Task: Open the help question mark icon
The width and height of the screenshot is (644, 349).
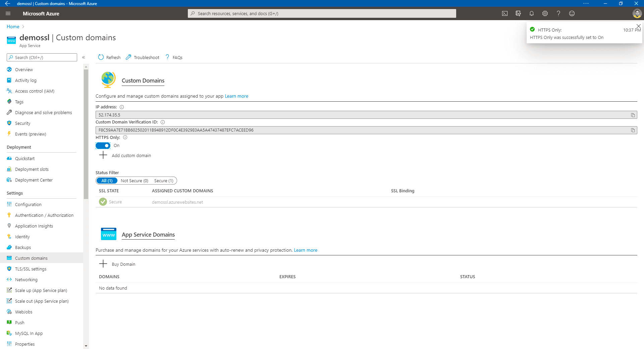Action: [558, 13]
